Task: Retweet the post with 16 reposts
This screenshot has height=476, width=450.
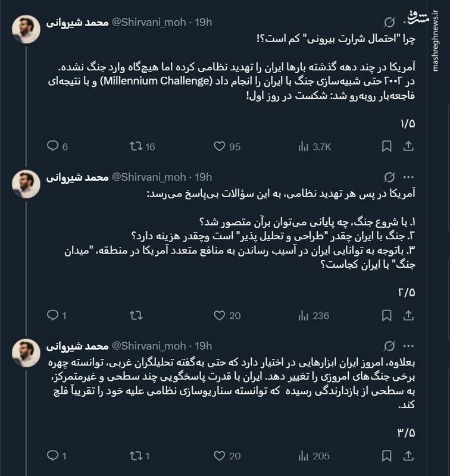Action: pyautogui.click(x=136, y=147)
